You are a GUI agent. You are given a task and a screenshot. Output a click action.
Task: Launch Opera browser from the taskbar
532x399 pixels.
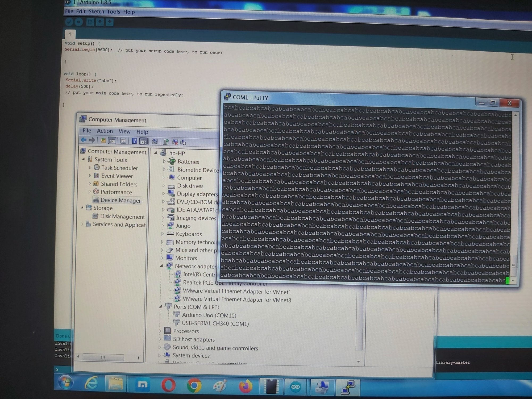[168, 385]
